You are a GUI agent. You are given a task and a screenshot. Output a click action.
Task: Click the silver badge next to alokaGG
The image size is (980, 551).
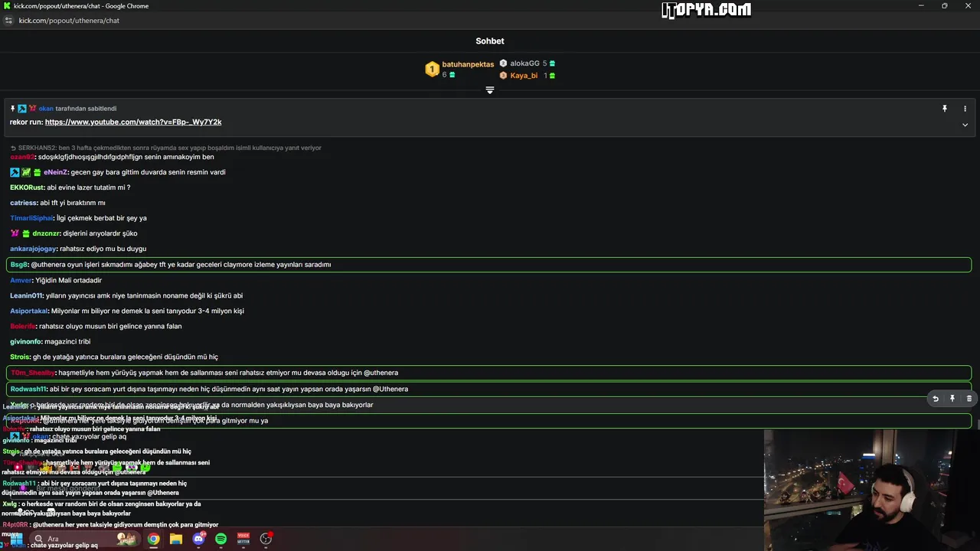pos(503,64)
